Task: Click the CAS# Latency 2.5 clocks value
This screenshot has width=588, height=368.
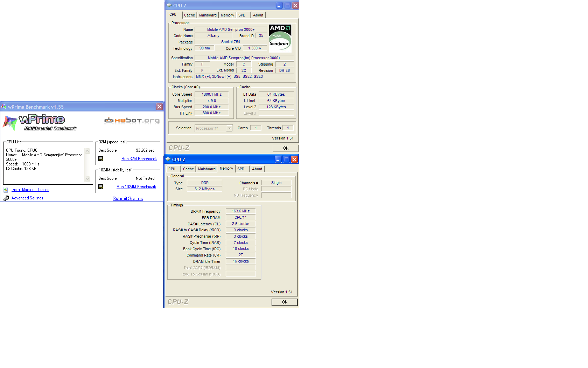Action: click(x=241, y=224)
